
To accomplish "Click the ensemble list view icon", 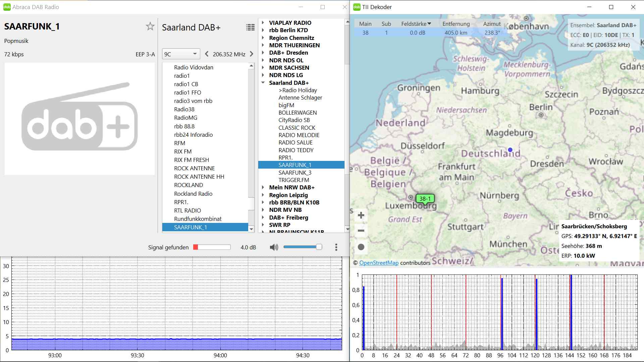I will pos(250,27).
